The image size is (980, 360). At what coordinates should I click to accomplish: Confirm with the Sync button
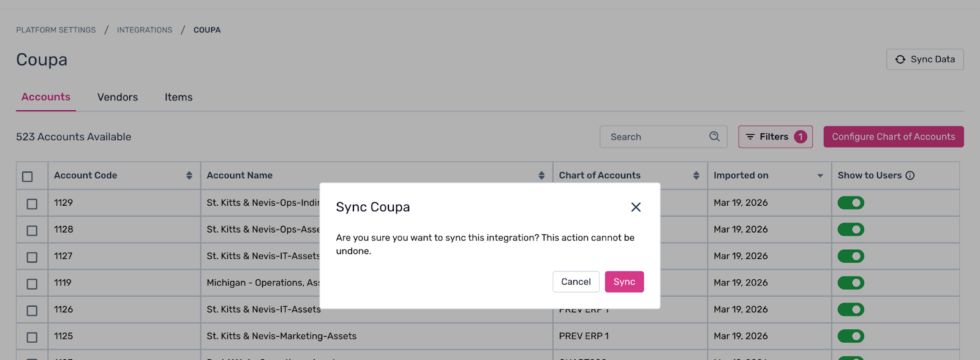[x=624, y=282]
